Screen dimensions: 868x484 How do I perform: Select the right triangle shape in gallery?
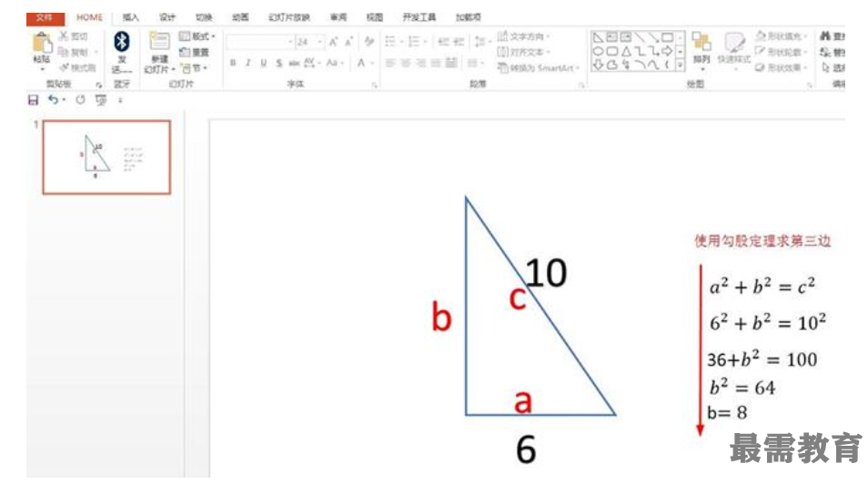point(598,37)
